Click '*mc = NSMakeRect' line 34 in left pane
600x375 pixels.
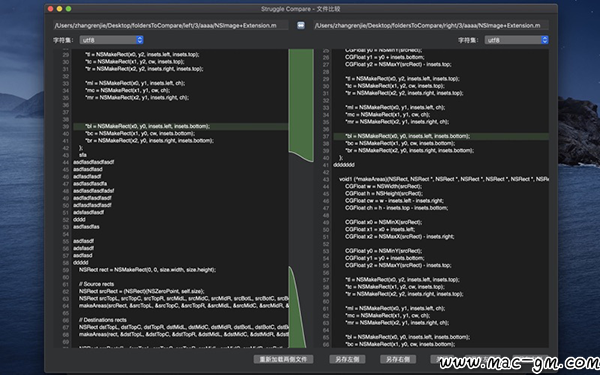point(128,91)
